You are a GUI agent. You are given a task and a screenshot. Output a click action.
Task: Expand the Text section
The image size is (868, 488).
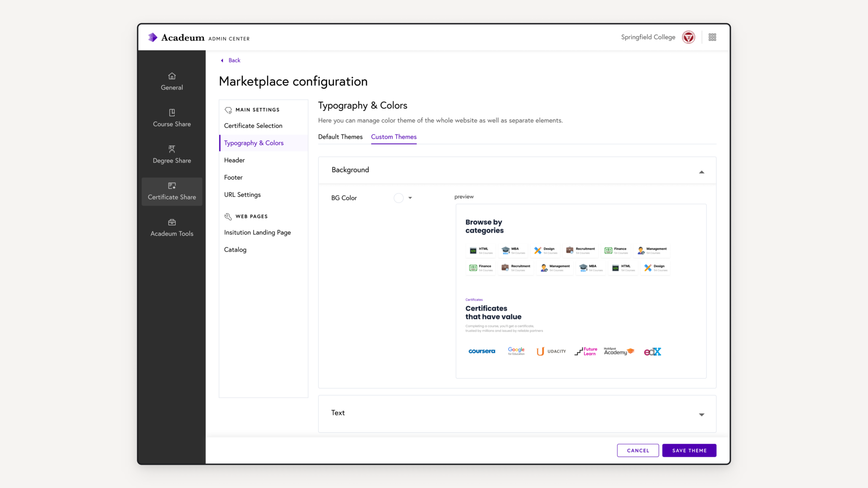(x=701, y=414)
